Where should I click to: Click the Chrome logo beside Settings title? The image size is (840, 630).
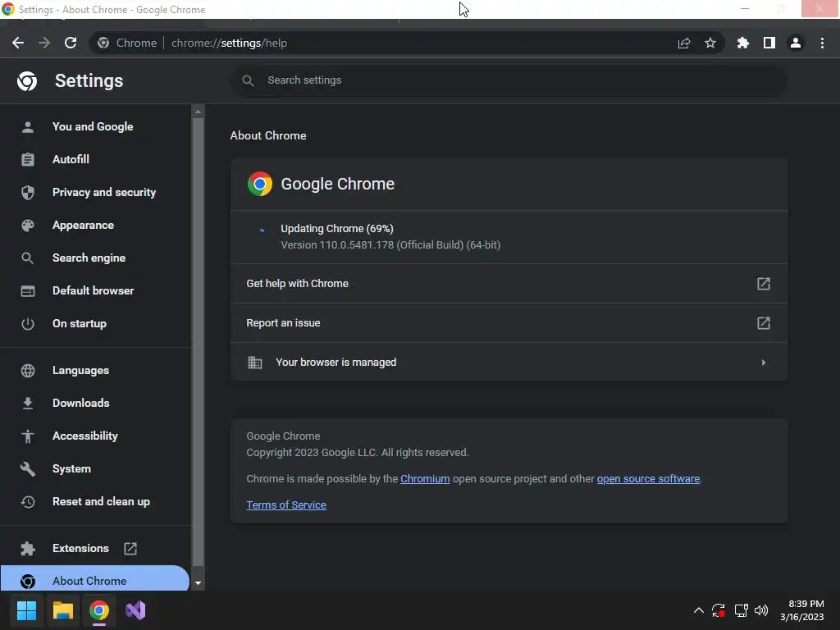point(27,81)
